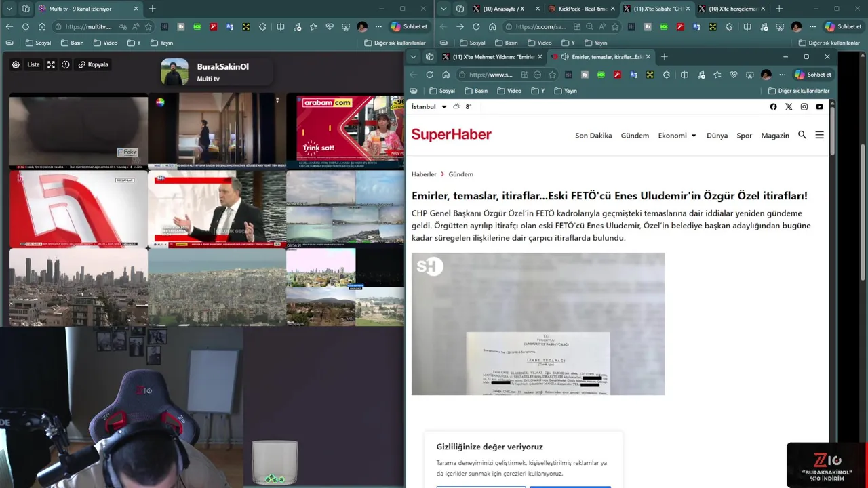
Task: Click Multi tv address bar
Action: (103, 26)
